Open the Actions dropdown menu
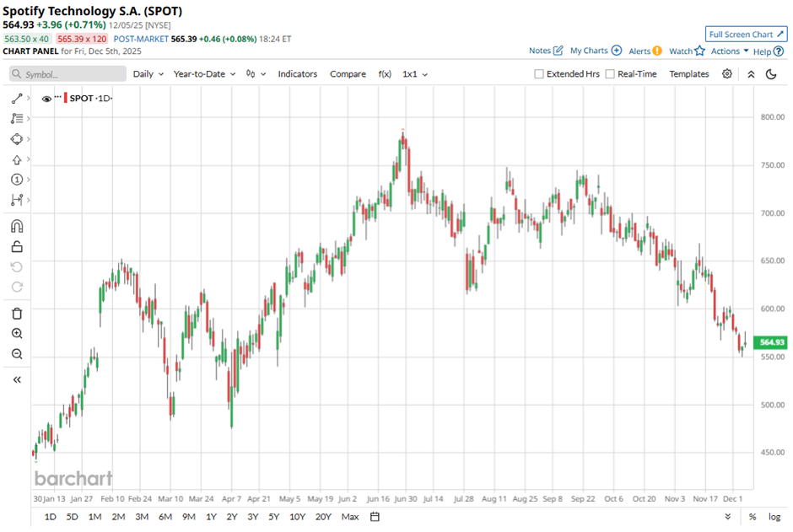The width and height of the screenshot is (793, 532). 730,51
